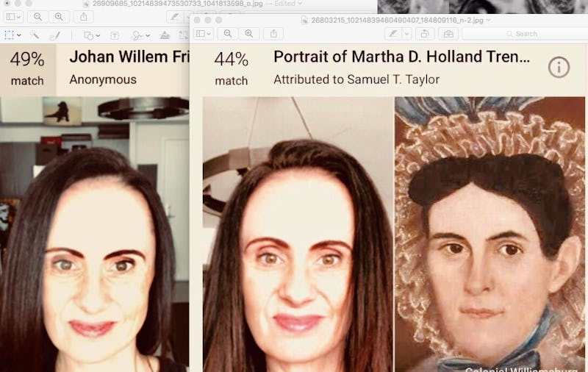Open Adjust Color prism tool

(x=165, y=35)
